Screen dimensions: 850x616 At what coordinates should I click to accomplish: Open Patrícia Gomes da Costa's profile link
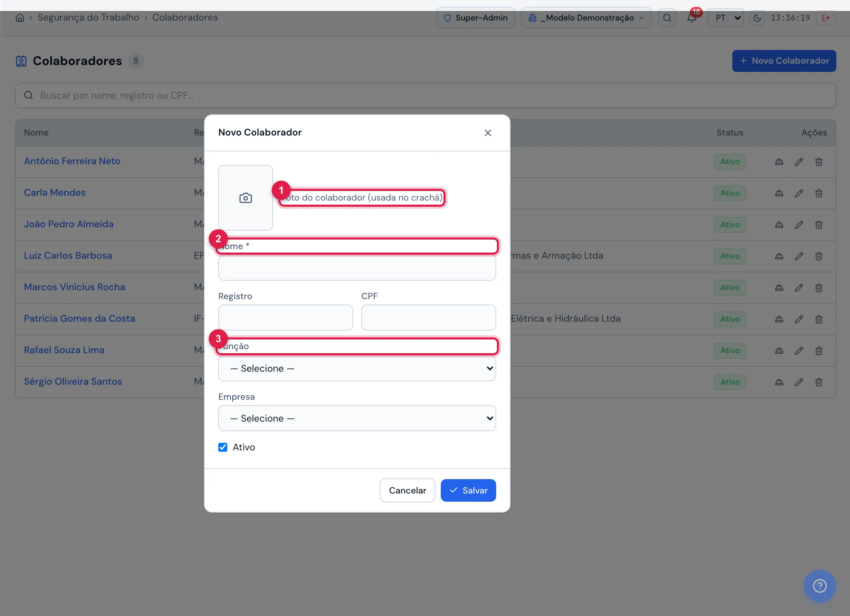(79, 319)
